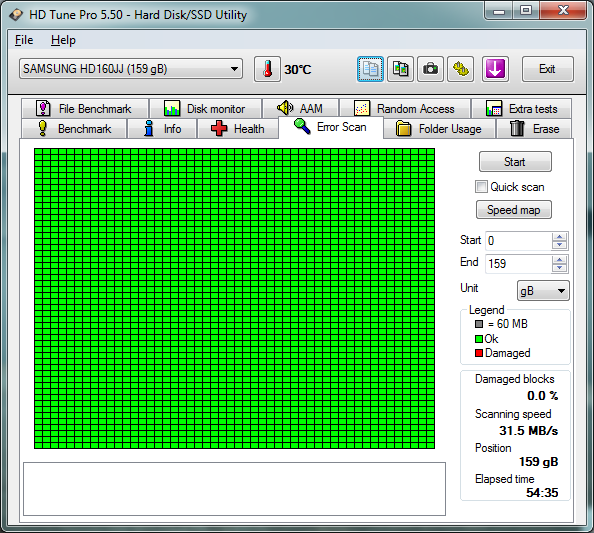
Task: Expand the SAMSUNG HD160JJ drive dropdown
Action: point(131,69)
